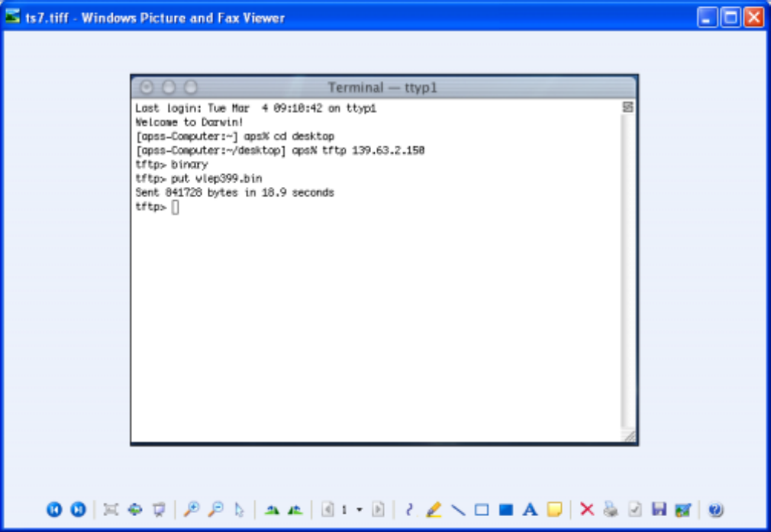The width and height of the screenshot is (771, 532).
Task: Click the page number field showing 1
Action: 344,510
